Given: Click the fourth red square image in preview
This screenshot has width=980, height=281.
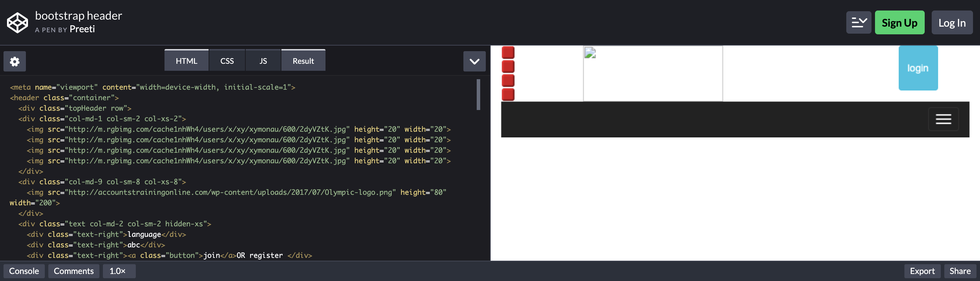Looking at the screenshot, I should click(508, 95).
